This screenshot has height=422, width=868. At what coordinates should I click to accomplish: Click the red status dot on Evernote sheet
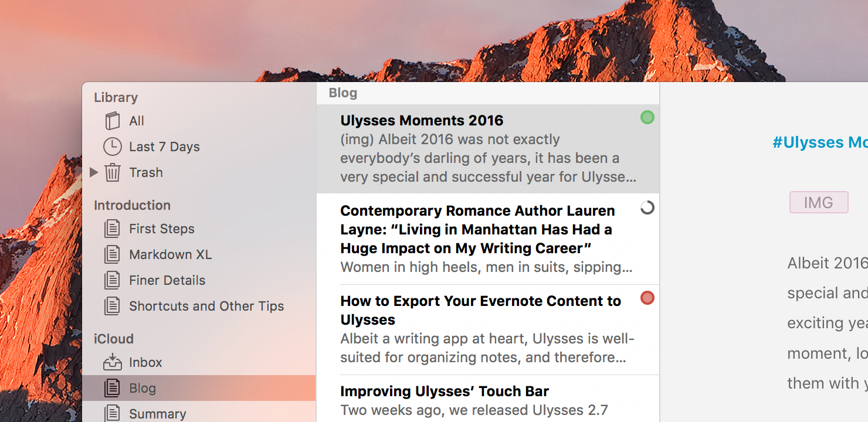tap(647, 298)
